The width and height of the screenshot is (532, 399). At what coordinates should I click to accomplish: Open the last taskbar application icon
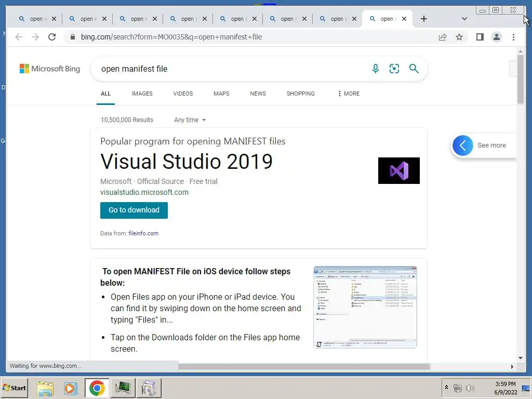tap(149, 388)
